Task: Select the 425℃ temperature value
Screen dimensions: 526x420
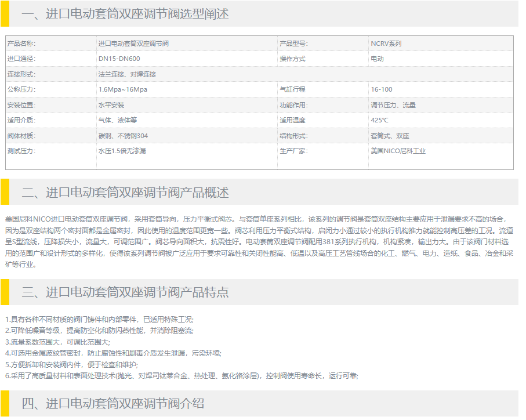Action: pyautogui.click(x=379, y=120)
